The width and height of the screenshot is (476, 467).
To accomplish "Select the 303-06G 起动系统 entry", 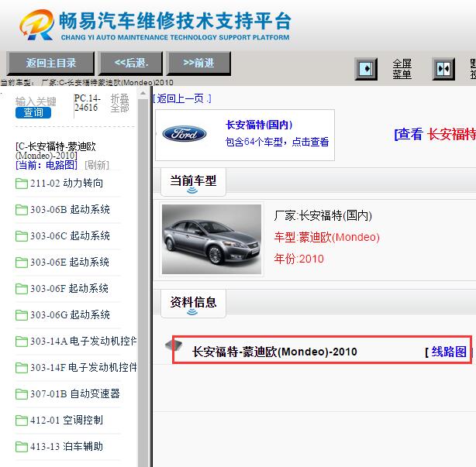I will point(70,315).
